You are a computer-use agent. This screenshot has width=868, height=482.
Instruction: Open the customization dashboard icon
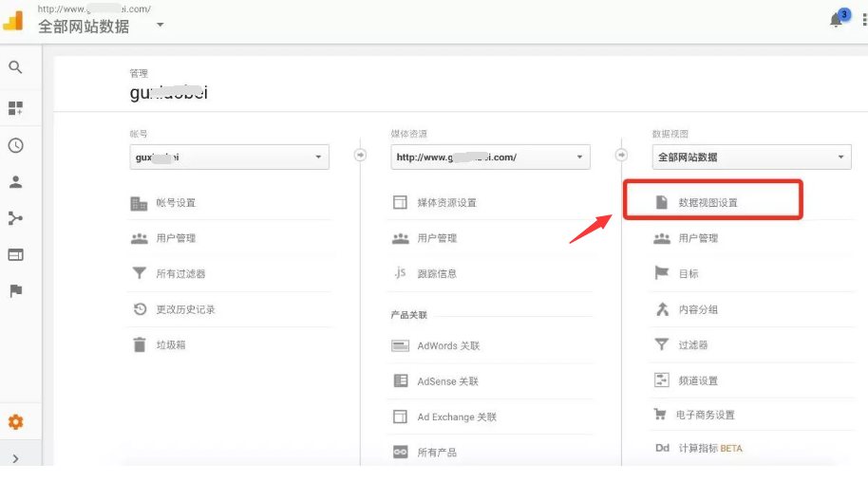coord(15,108)
